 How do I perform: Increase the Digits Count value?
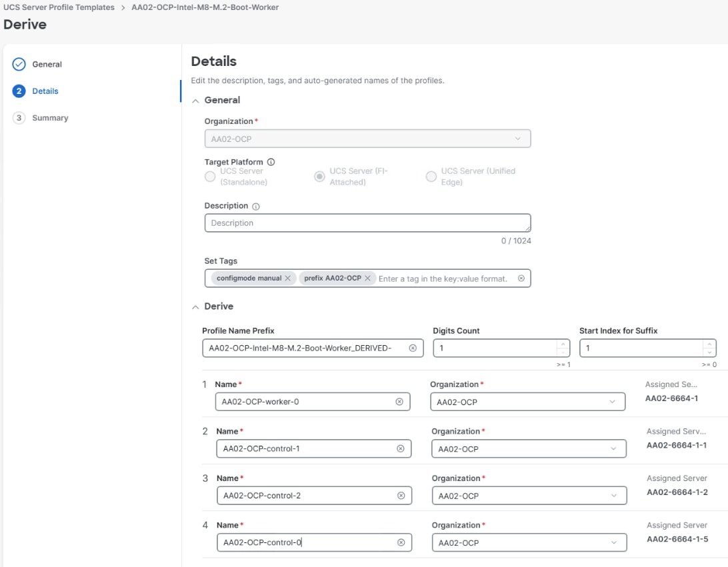pyautogui.click(x=563, y=344)
